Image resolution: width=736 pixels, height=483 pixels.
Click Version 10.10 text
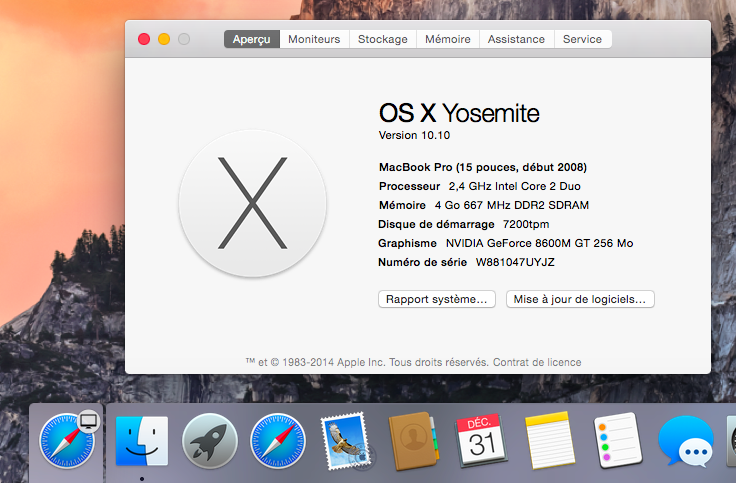pos(414,135)
